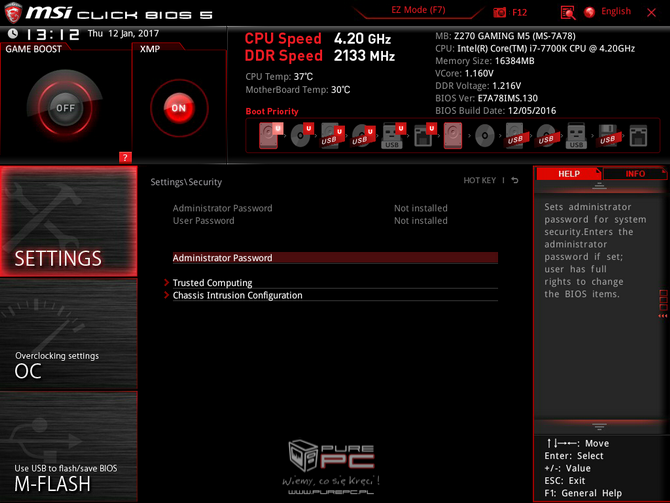Select the legacy USB hard disk boot icon
The image size is (670, 503).
[x=515, y=135]
